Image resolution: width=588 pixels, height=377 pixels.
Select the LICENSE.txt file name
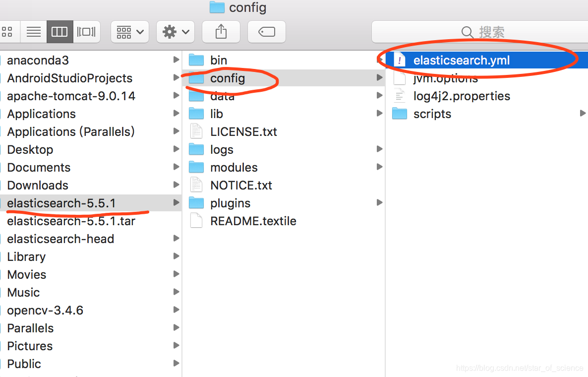pyautogui.click(x=243, y=131)
